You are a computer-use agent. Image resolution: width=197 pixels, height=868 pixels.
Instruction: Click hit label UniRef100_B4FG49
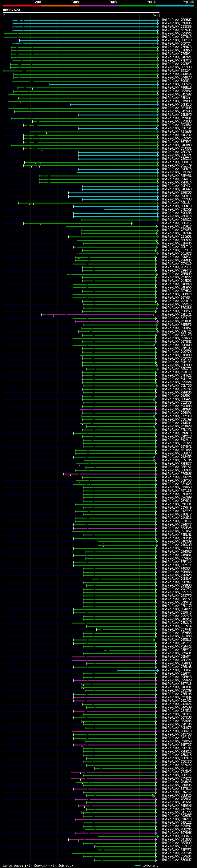177,189
